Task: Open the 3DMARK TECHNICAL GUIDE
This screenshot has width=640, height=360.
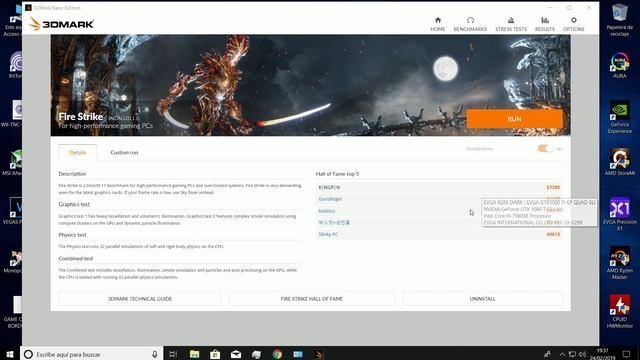Action: 140,299
